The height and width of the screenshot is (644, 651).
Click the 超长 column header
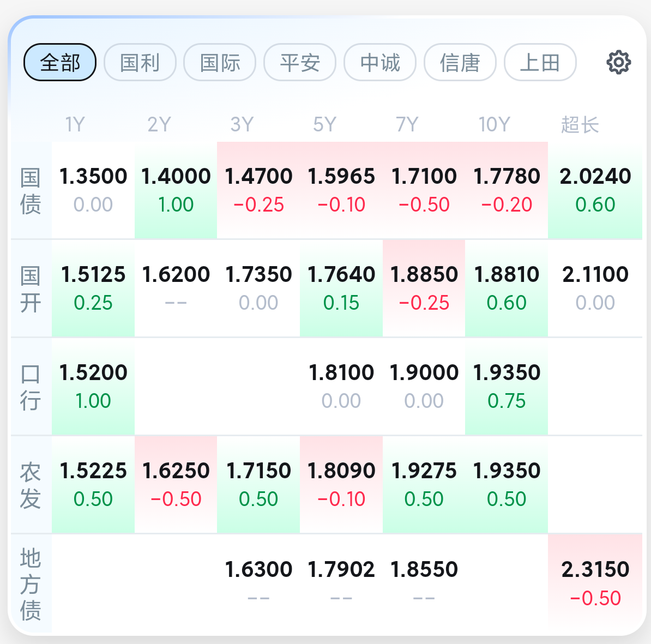pyautogui.click(x=580, y=124)
